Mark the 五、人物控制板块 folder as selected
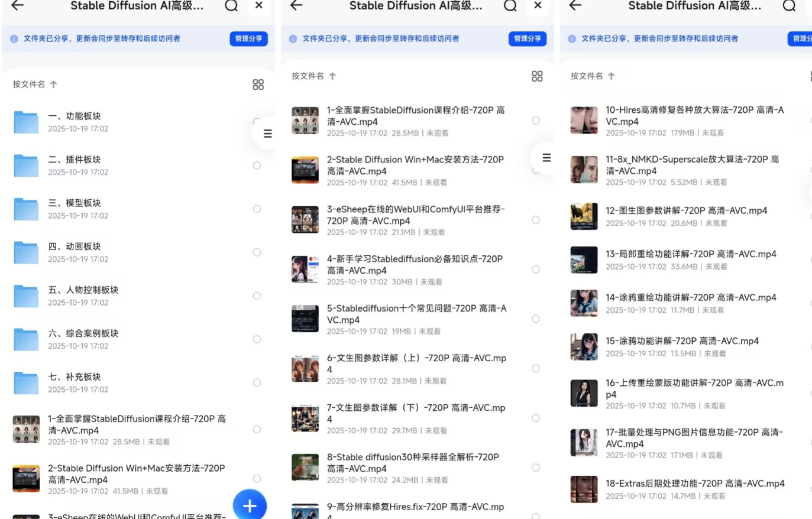 click(x=257, y=296)
